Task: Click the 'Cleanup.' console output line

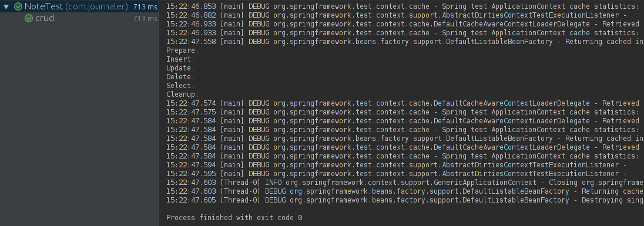Action: click(182, 95)
